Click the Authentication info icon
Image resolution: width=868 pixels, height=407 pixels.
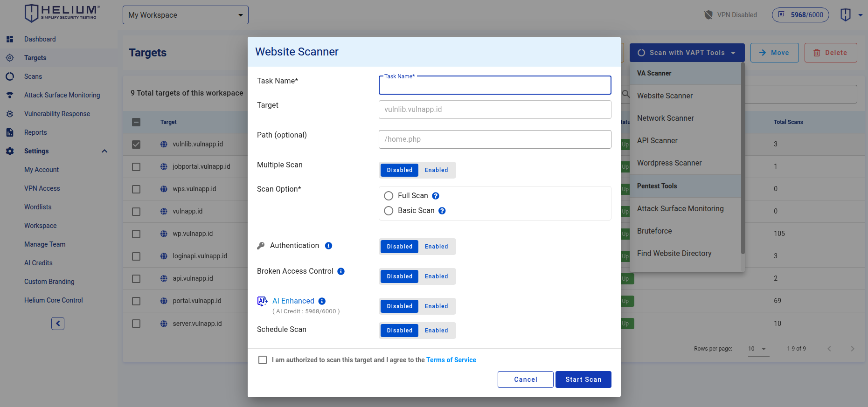coord(329,246)
